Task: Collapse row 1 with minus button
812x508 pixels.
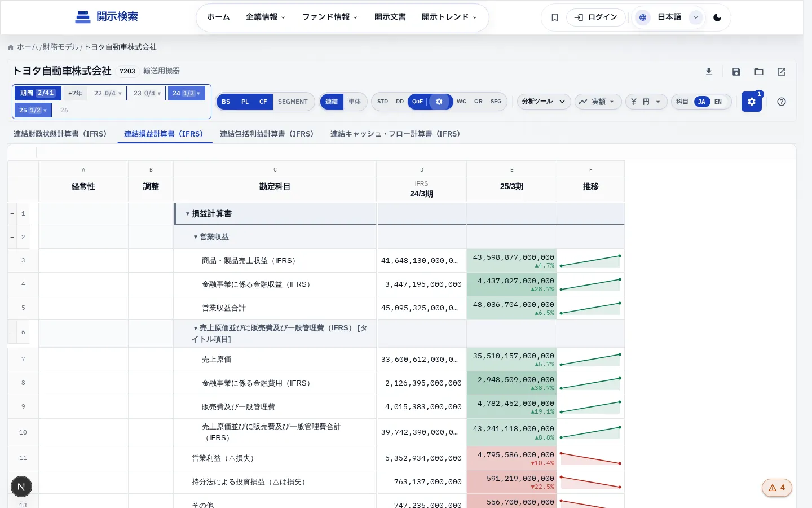Action: pyautogui.click(x=12, y=214)
